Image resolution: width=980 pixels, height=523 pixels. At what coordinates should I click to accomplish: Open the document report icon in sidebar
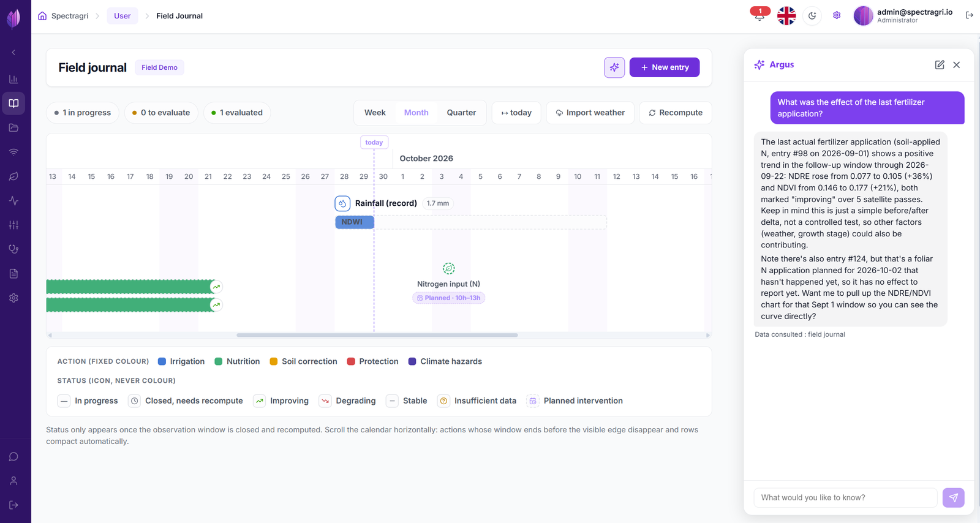tap(13, 273)
